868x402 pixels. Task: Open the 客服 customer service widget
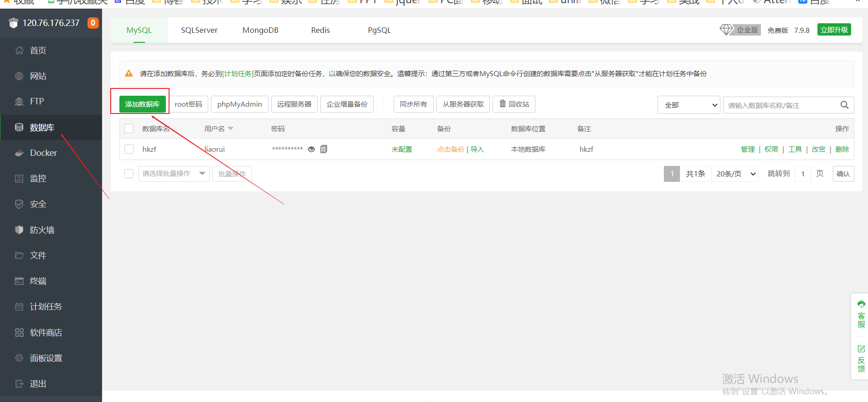click(x=861, y=314)
